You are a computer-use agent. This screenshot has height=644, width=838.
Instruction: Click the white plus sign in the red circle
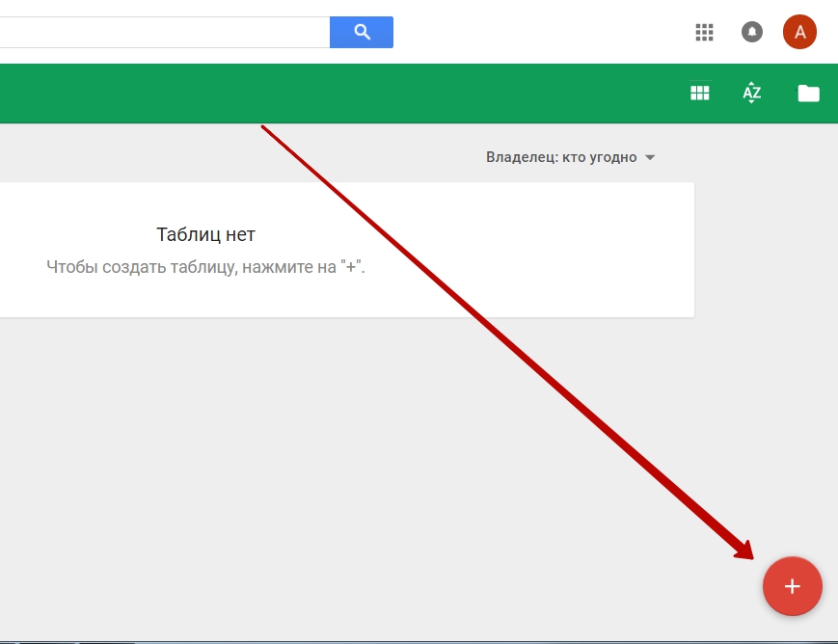[x=793, y=586]
